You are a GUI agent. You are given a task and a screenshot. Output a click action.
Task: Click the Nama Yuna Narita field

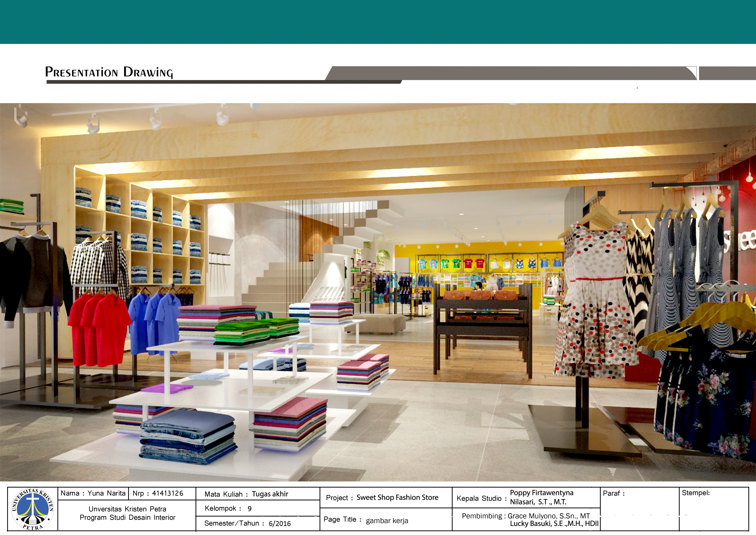(93, 493)
